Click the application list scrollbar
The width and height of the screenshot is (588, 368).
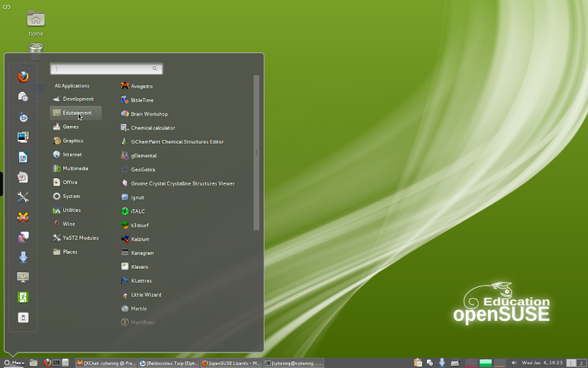[x=257, y=152]
